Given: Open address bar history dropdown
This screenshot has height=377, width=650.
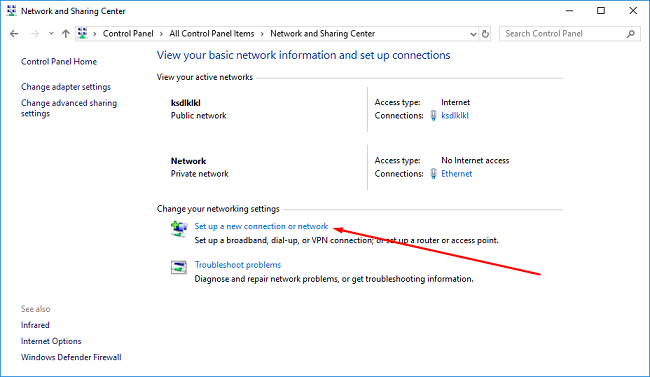Looking at the screenshot, I should click(473, 34).
